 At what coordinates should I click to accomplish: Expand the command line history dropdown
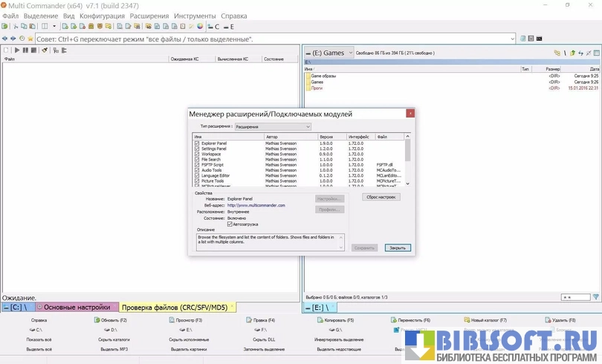coord(513,39)
